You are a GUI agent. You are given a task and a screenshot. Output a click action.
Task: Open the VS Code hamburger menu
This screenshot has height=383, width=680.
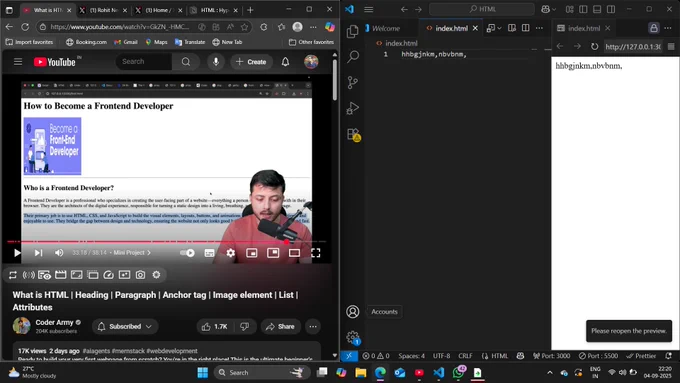coord(369,9)
